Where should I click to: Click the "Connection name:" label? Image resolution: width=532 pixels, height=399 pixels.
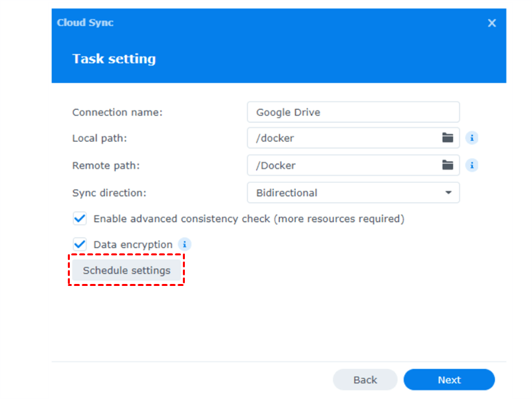click(117, 112)
